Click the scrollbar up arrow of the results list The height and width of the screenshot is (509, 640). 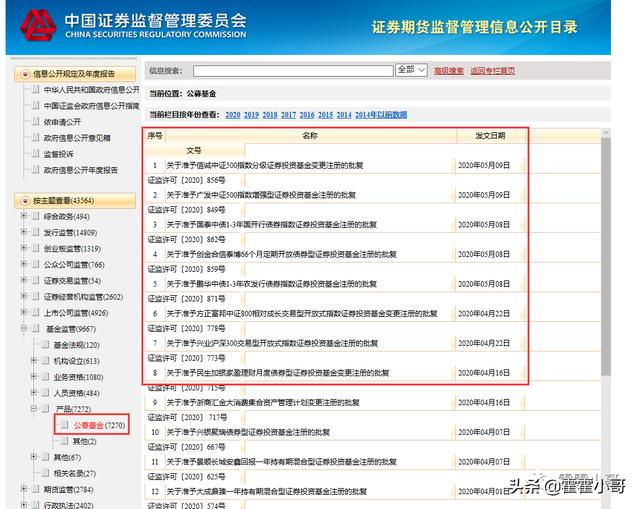(606, 133)
